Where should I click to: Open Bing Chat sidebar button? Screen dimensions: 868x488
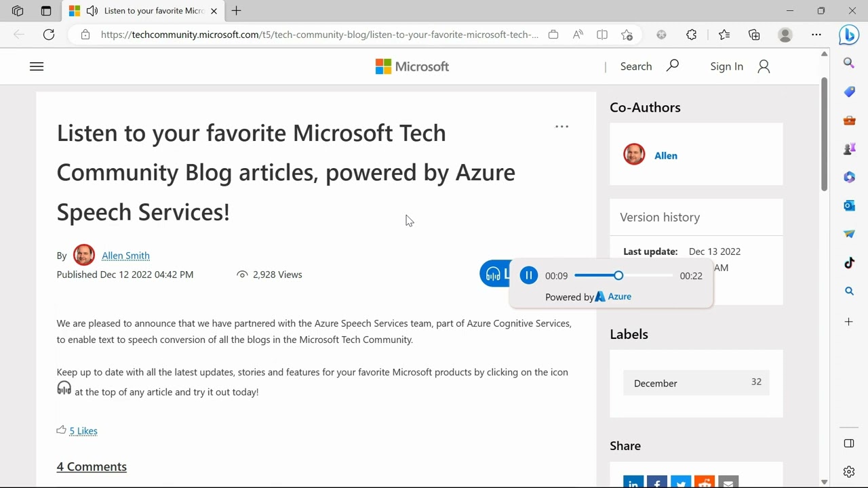click(x=849, y=35)
